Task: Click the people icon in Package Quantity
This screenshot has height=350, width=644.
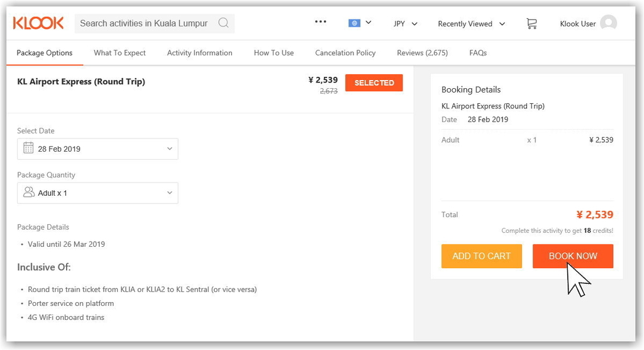Action: [29, 192]
